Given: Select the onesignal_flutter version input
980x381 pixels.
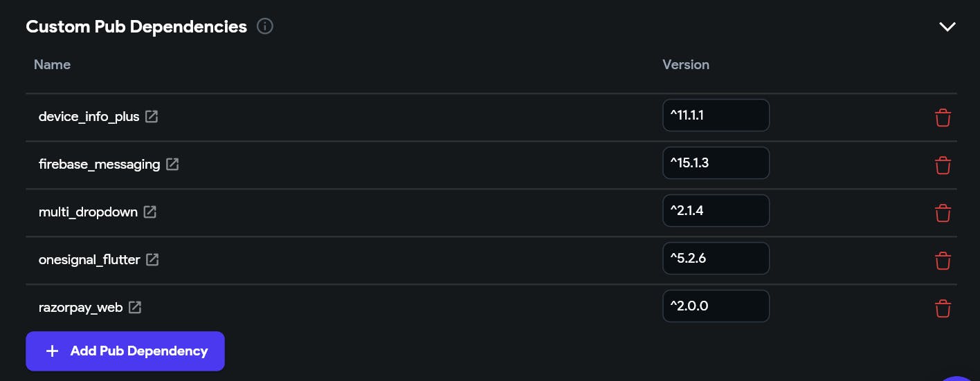Looking at the screenshot, I should [716, 259].
